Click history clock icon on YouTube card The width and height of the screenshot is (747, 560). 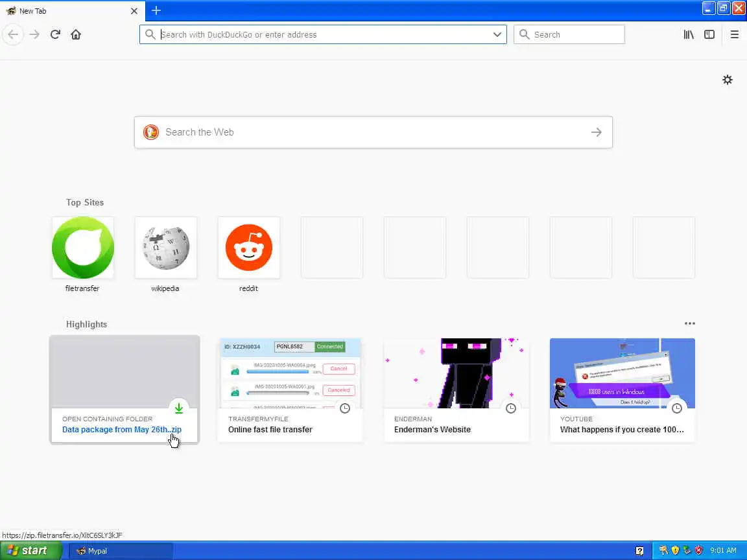click(x=676, y=408)
